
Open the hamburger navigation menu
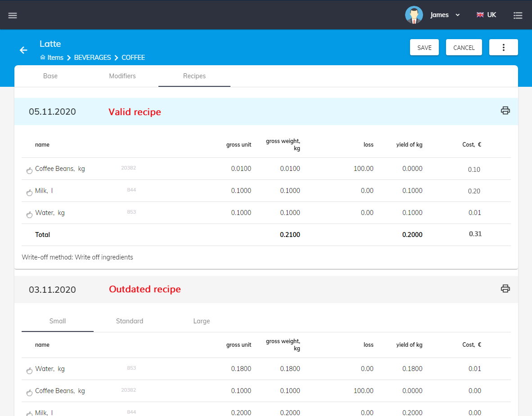pos(13,15)
